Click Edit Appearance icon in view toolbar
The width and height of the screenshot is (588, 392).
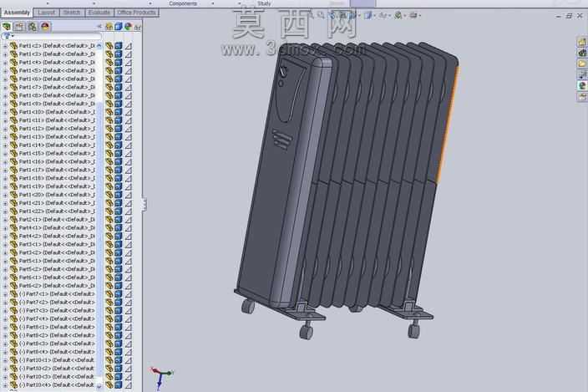click(x=398, y=15)
